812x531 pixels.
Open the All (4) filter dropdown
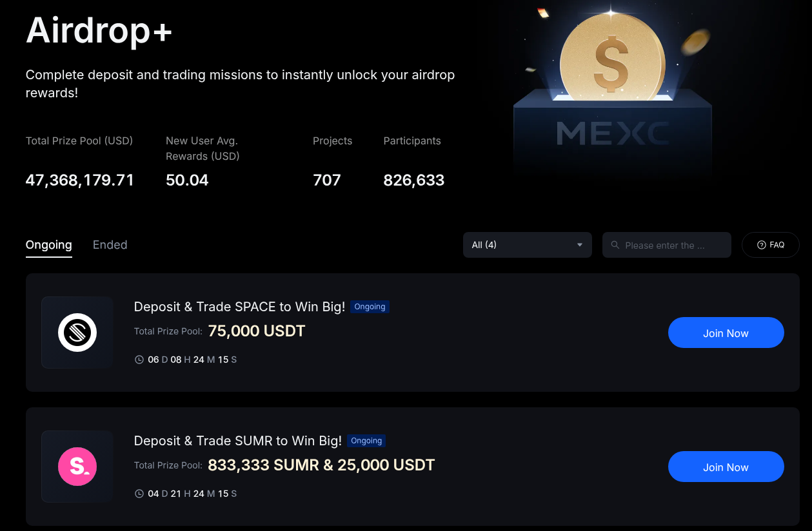(x=527, y=245)
